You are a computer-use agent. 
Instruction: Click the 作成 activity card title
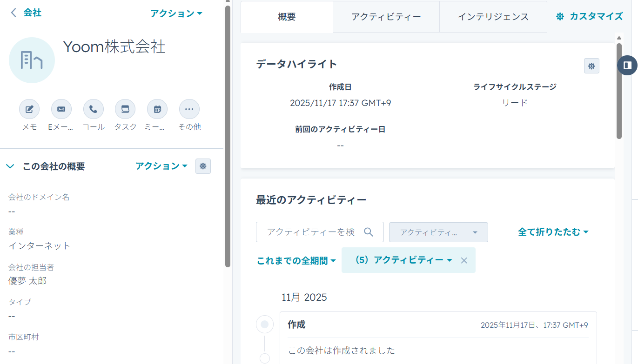296,324
